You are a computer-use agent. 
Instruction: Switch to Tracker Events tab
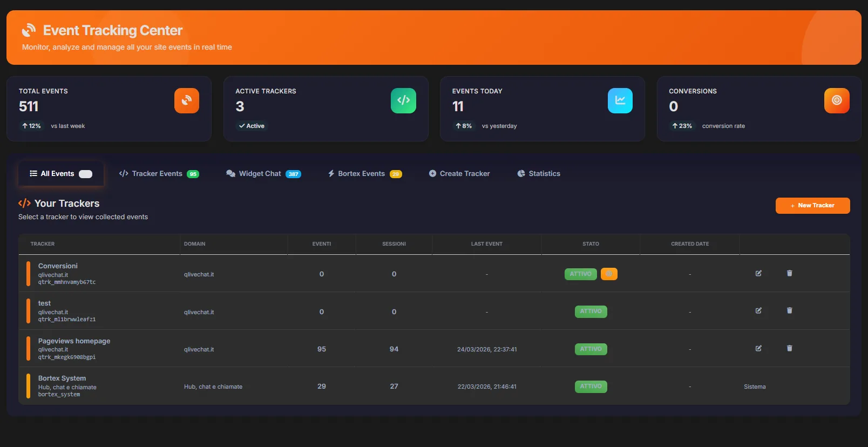pyautogui.click(x=159, y=174)
